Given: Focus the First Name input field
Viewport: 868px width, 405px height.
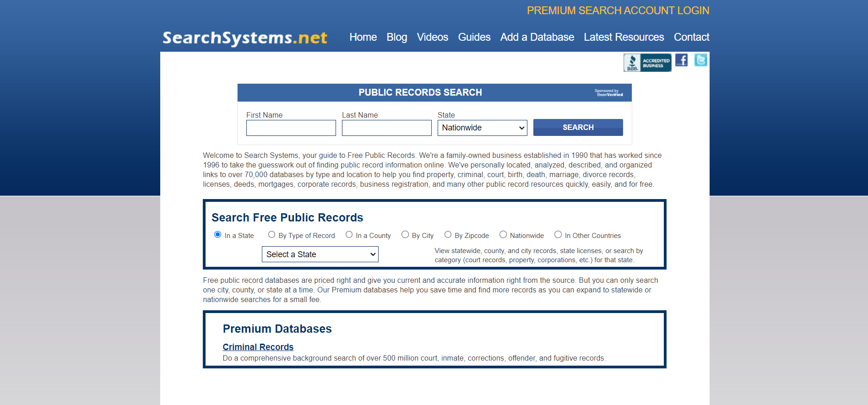Looking at the screenshot, I should tap(291, 128).
